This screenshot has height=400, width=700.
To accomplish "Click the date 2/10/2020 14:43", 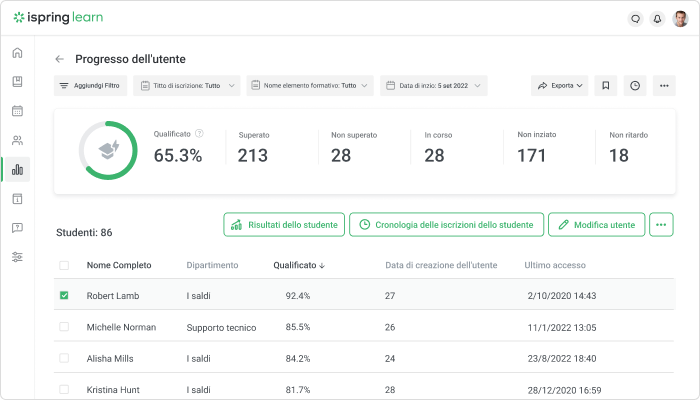I will pos(562,296).
